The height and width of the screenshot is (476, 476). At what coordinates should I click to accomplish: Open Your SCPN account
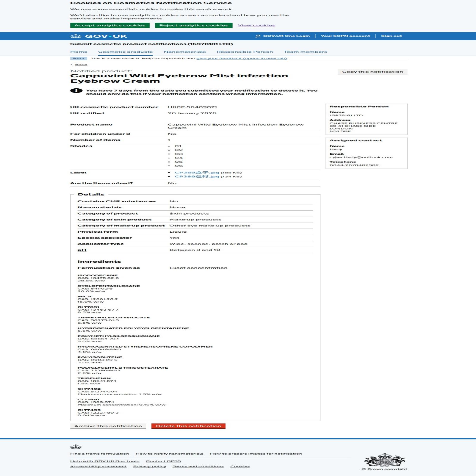pyautogui.click(x=345, y=36)
